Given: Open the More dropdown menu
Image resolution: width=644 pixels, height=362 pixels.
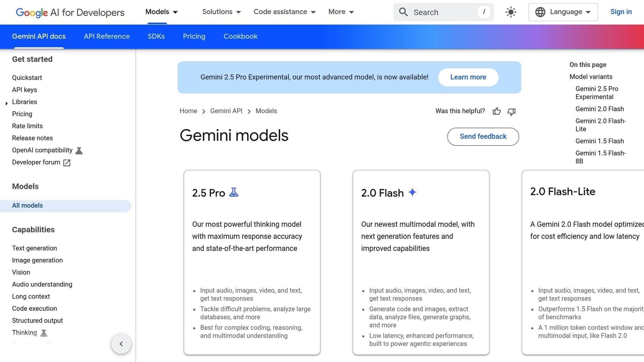Looking at the screenshot, I should point(341,12).
